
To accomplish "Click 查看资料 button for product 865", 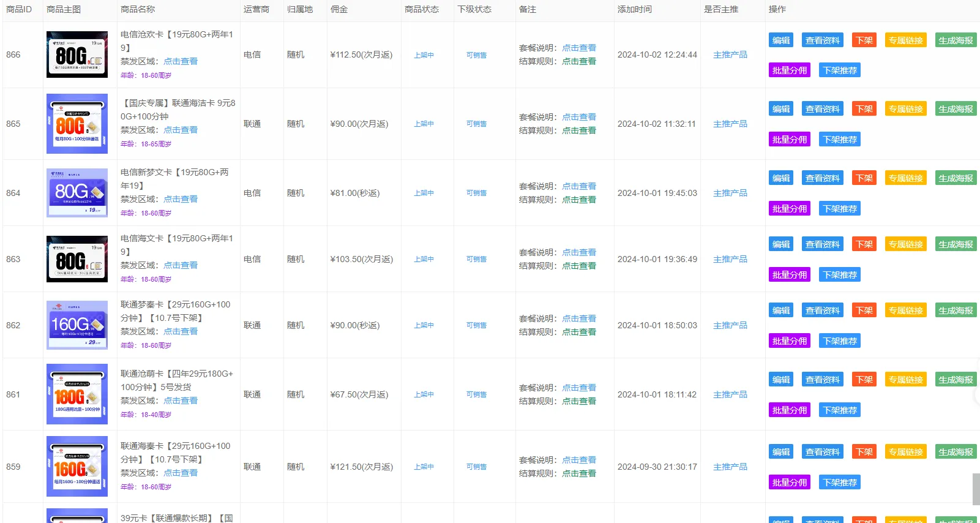I will pos(823,109).
